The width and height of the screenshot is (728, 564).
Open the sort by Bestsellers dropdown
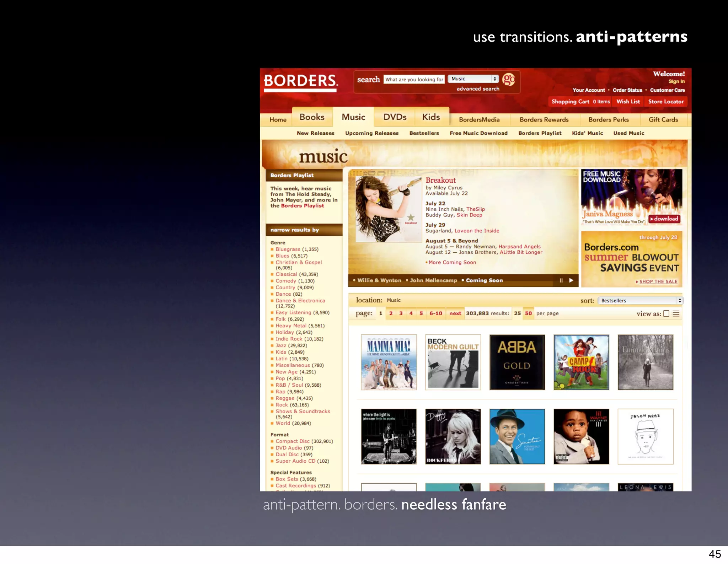point(641,301)
